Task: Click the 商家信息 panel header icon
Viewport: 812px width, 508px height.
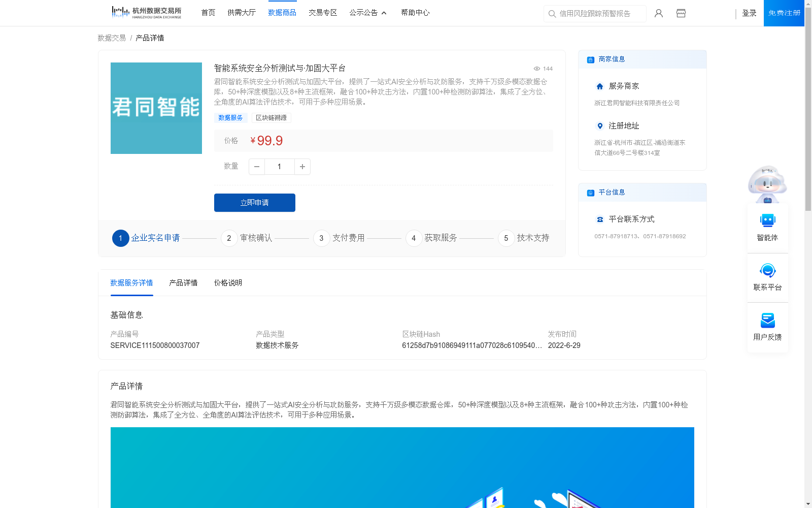Action: (591, 59)
